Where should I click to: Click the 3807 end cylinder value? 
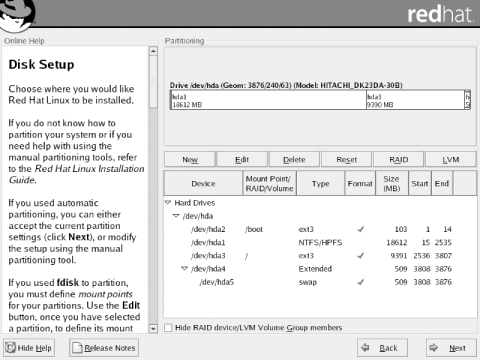click(x=443, y=256)
